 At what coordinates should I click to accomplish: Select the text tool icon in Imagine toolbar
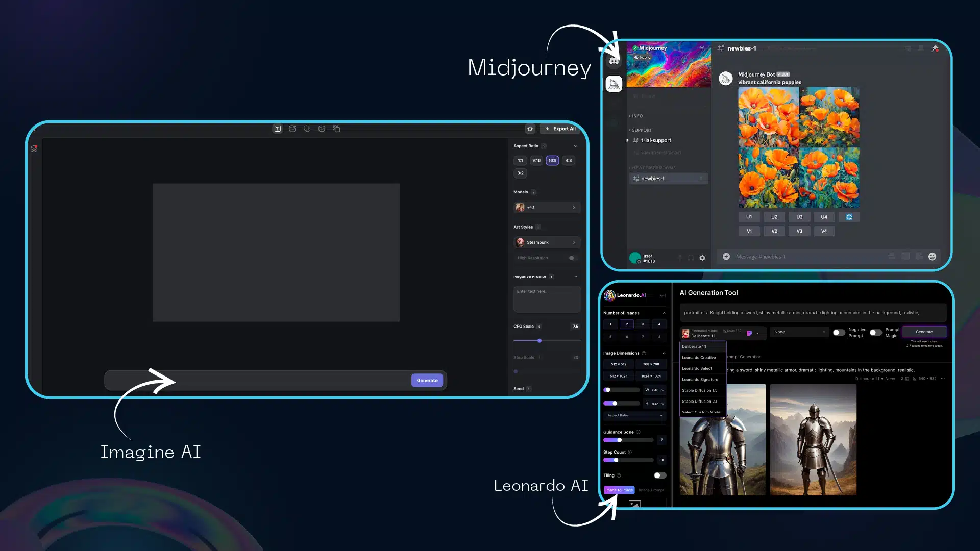278,129
